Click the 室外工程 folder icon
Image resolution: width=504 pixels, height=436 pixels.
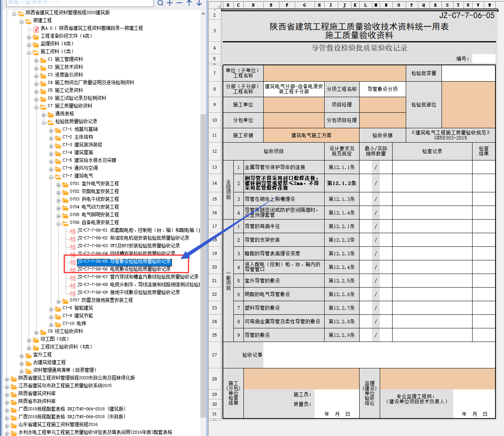pyautogui.click(x=28, y=355)
